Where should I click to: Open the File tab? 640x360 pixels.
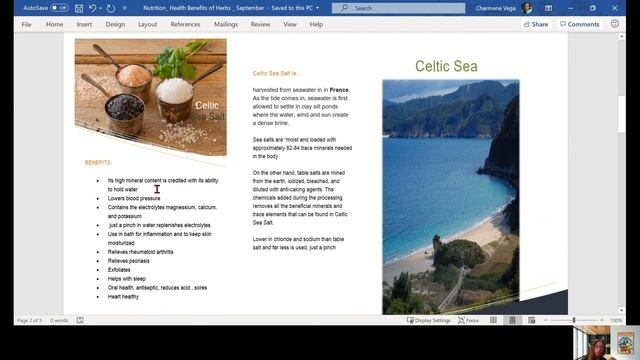click(26, 24)
